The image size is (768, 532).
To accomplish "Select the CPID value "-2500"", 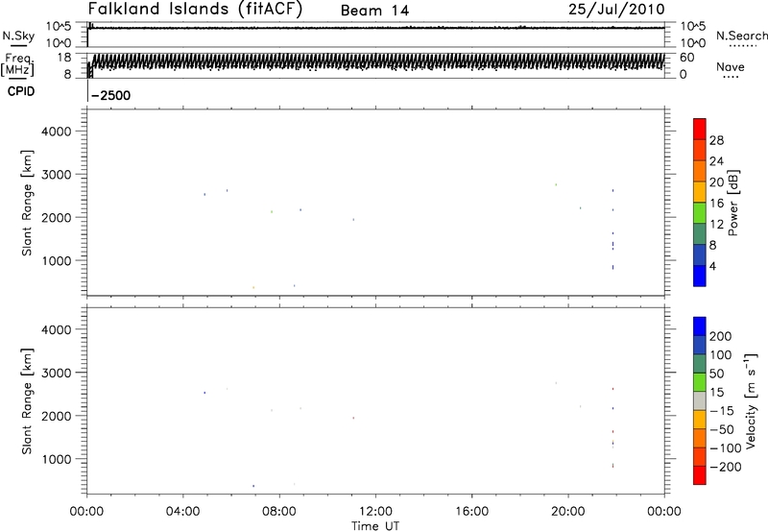I will (111, 95).
